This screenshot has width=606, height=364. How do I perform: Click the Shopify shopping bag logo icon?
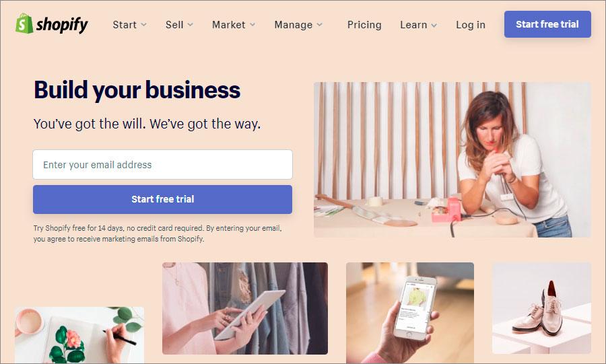pos(24,24)
